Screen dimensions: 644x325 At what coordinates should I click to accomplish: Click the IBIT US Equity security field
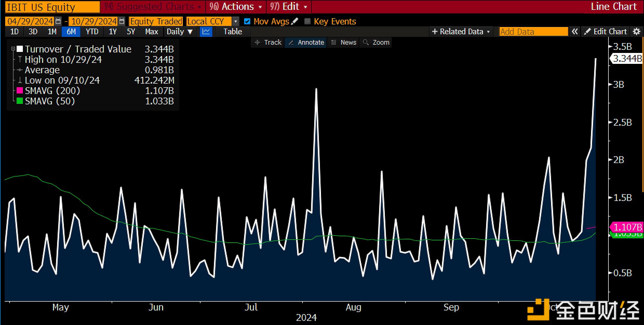tap(52, 7)
